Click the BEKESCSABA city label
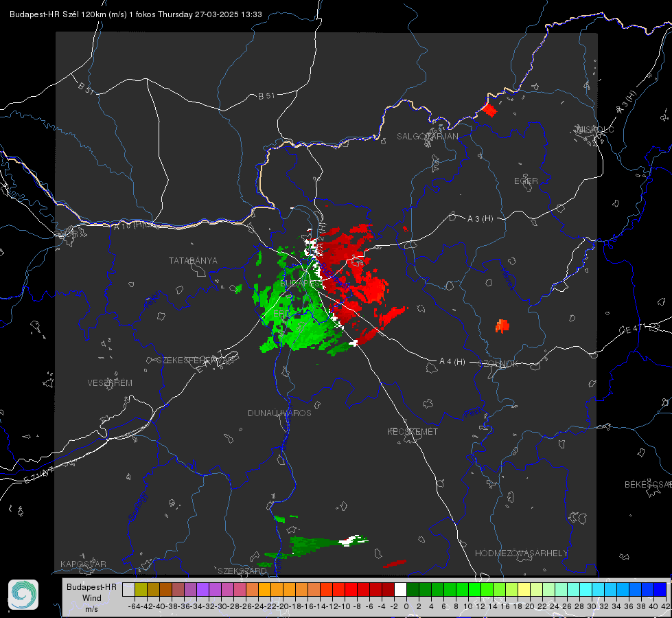The image size is (672, 618). pyautogui.click(x=648, y=485)
